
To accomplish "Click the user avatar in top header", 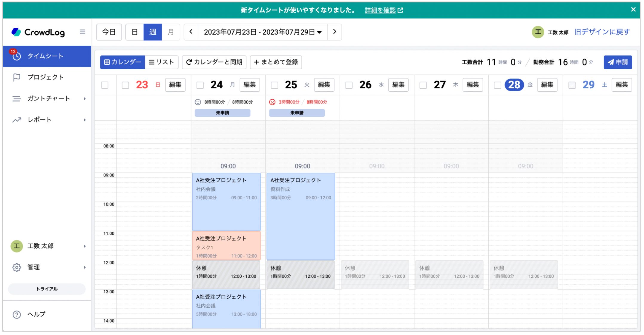I will click(x=538, y=32).
